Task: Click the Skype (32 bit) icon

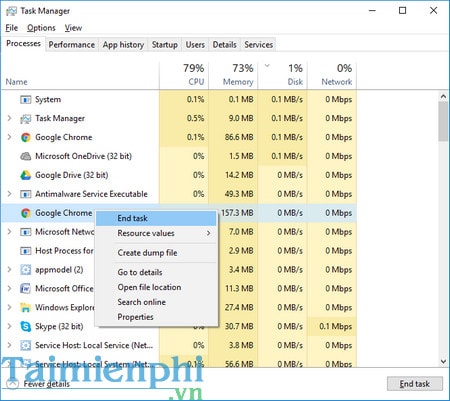Action: 26,326
